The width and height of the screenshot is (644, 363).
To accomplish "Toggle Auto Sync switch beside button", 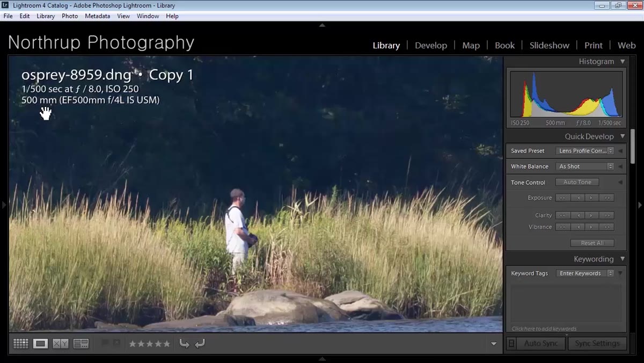I will 511,343.
